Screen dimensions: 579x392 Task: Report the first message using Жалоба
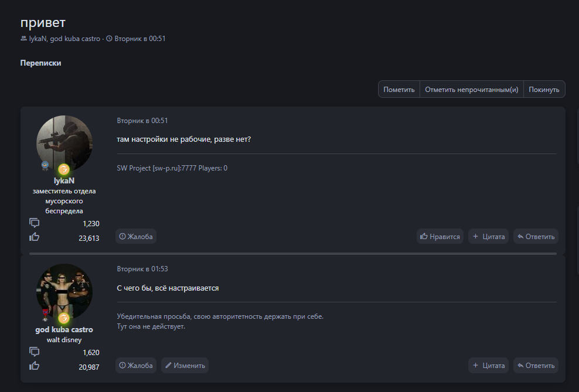coord(136,237)
